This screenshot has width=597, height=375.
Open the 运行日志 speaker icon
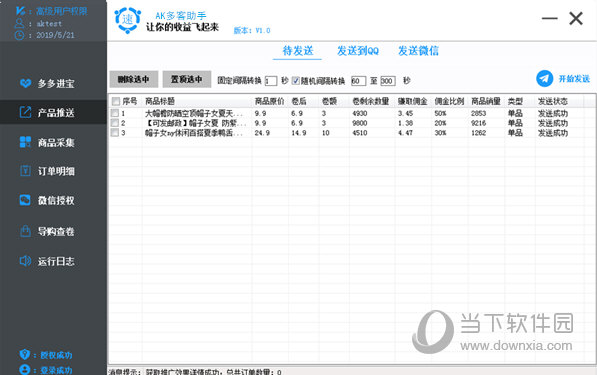click(x=25, y=261)
